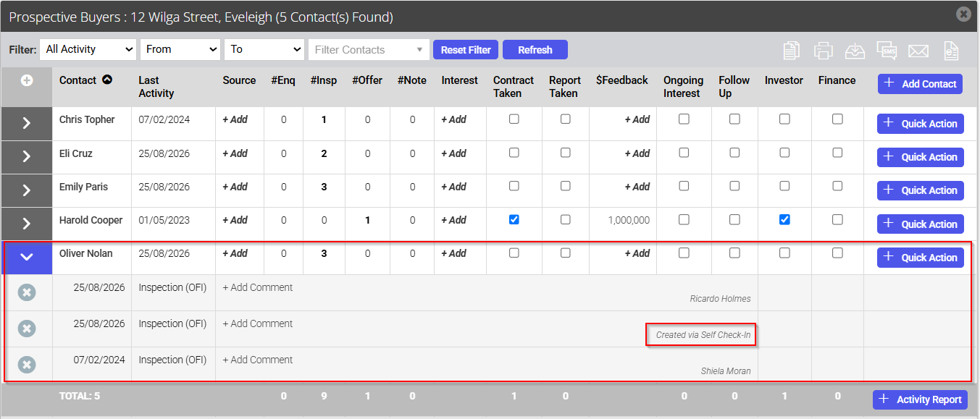Send SMS using the SMS icon
Viewport: 980px width, 419px height.
point(887,50)
